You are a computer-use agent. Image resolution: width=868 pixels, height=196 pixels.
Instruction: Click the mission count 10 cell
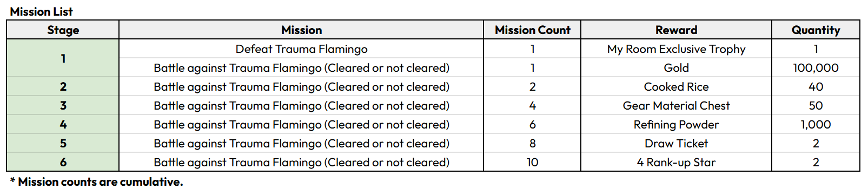(532, 163)
